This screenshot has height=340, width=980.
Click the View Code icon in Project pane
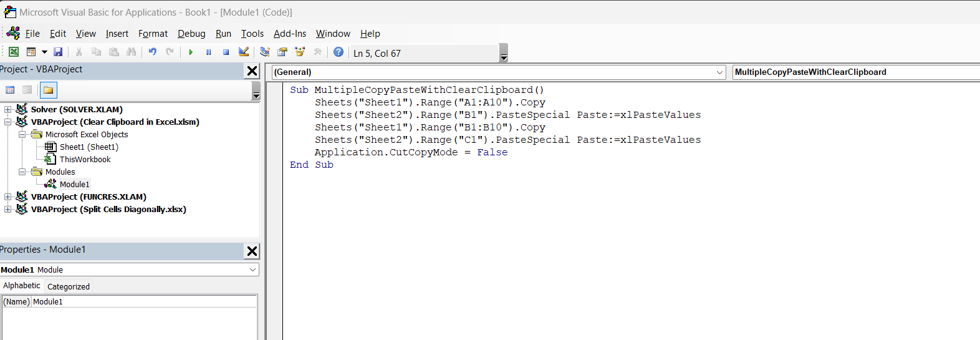(10, 90)
